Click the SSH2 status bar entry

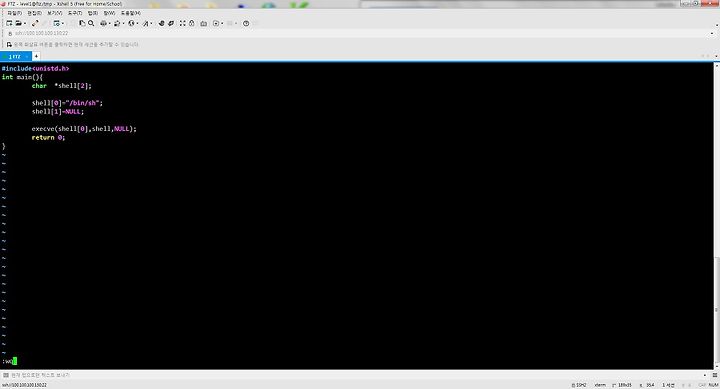[579, 385]
